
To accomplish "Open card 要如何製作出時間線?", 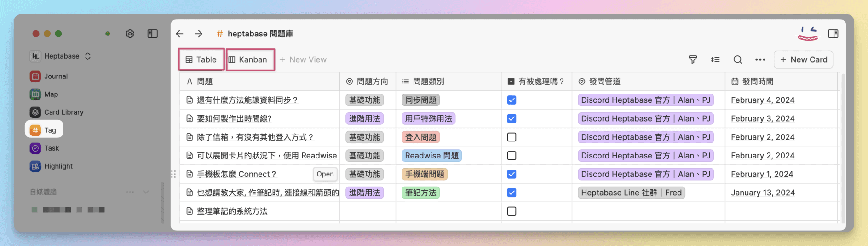I will [x=235, y=118].
